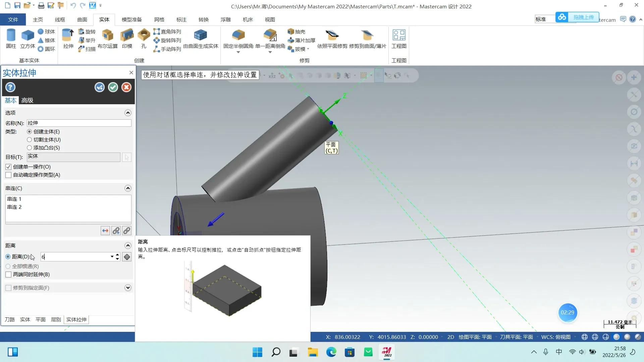Open the Boolean operation (布尔运算) tool
This screenshot has width=644, height=362.
click(107, 35)
